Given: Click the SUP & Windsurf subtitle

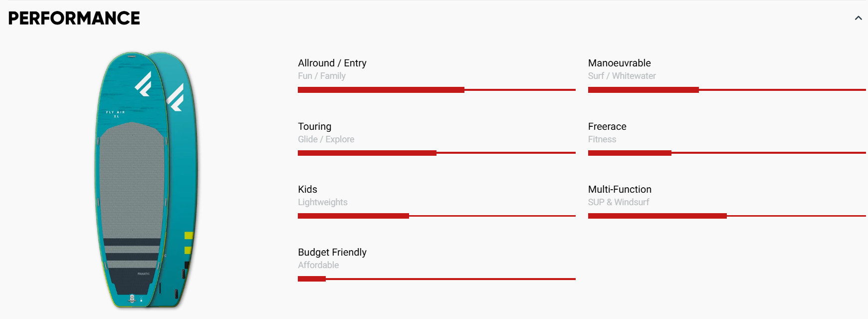Looking at the screenshot, I should (x=619, y=202).
